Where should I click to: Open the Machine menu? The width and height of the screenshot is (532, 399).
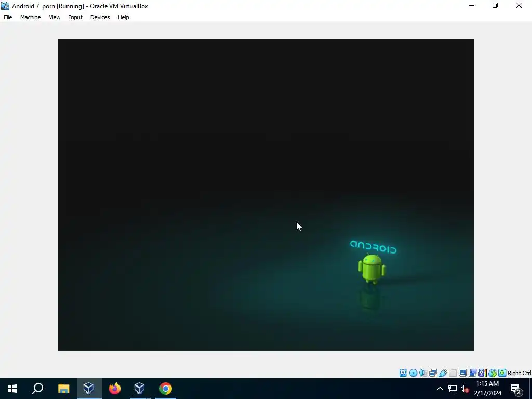pos(31,17)
